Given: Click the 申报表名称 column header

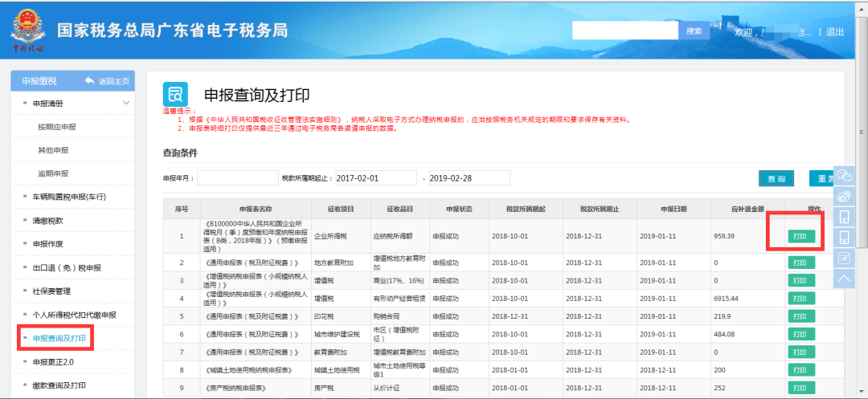Looking at the screenshot, I should (256, 209).
